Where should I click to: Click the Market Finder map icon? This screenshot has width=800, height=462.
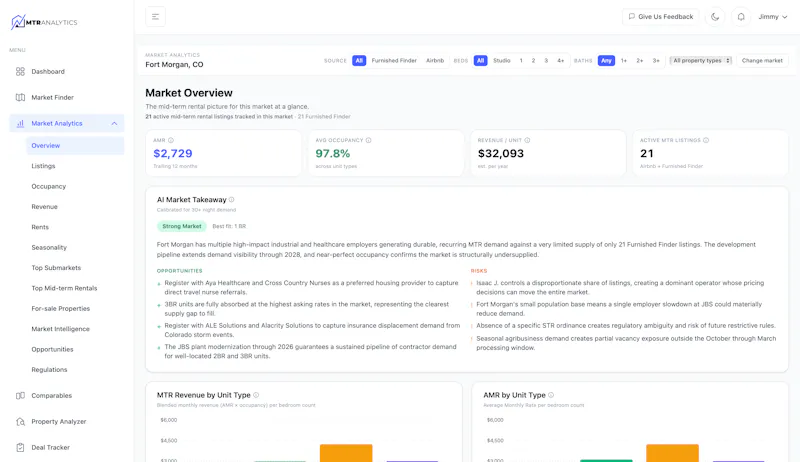(20, 97)
